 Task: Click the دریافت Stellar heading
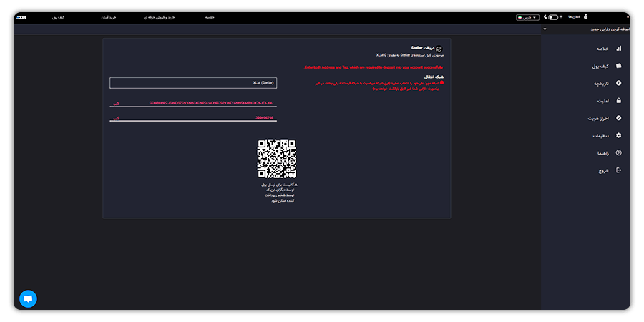423,48
